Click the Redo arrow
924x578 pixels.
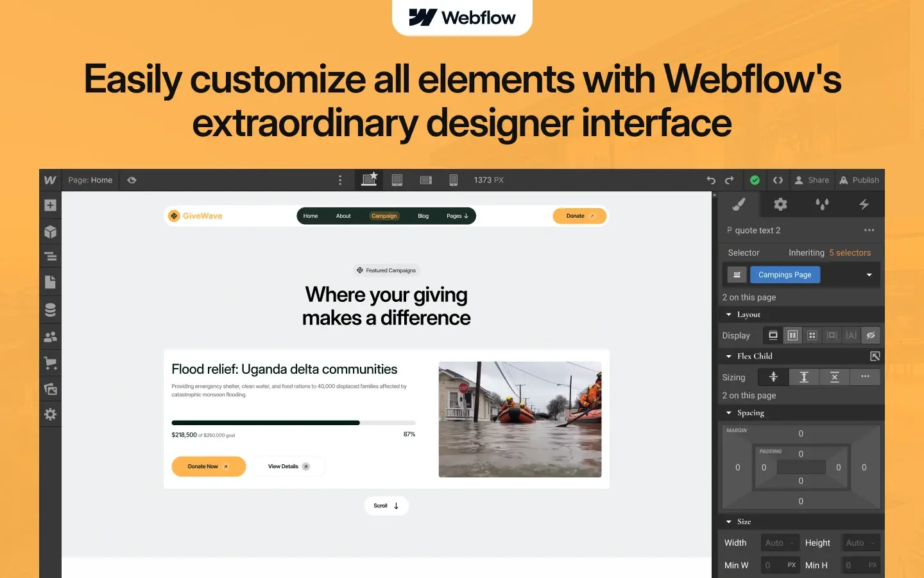click(730, 180)
